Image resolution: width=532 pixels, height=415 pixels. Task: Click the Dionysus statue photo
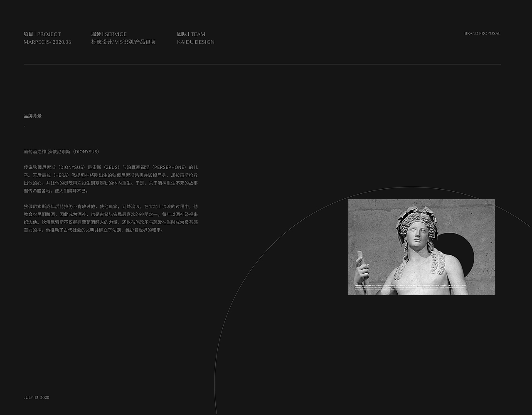coord(421,247)
